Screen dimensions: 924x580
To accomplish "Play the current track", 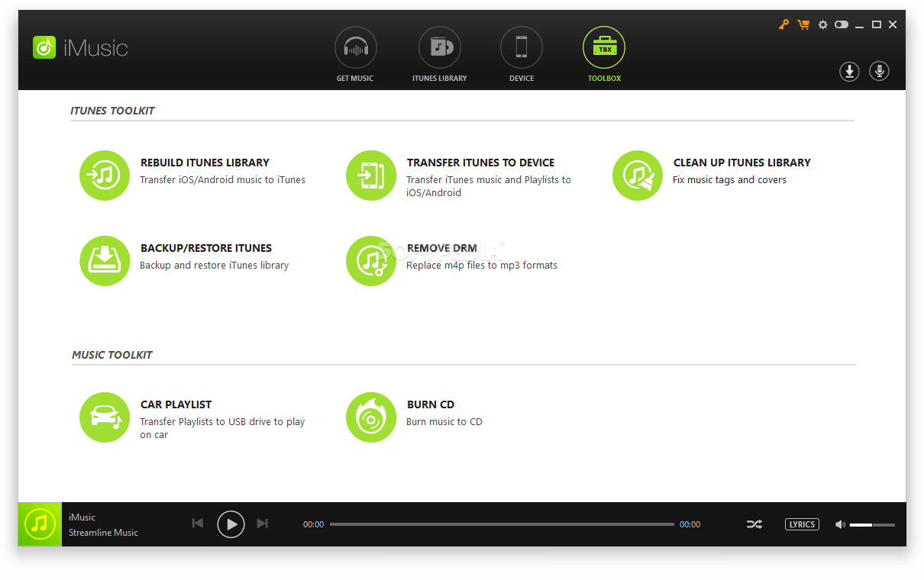I will 231,524.
